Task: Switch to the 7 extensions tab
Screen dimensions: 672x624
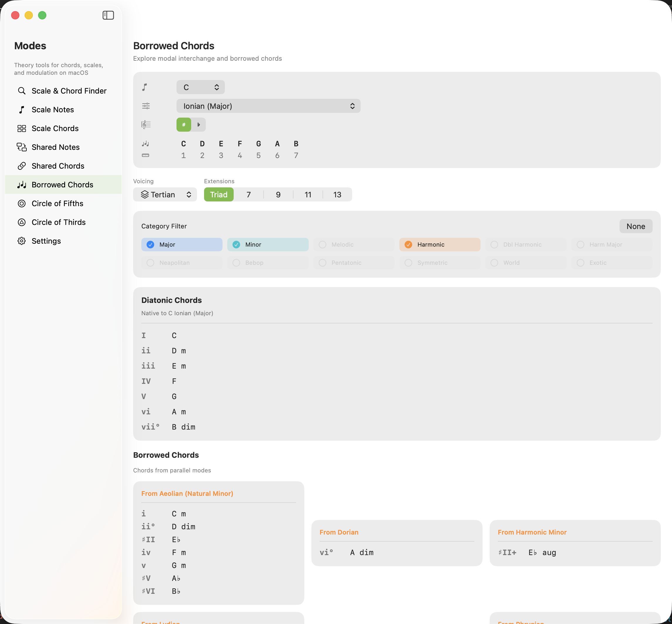Action: tap(248, 194)
